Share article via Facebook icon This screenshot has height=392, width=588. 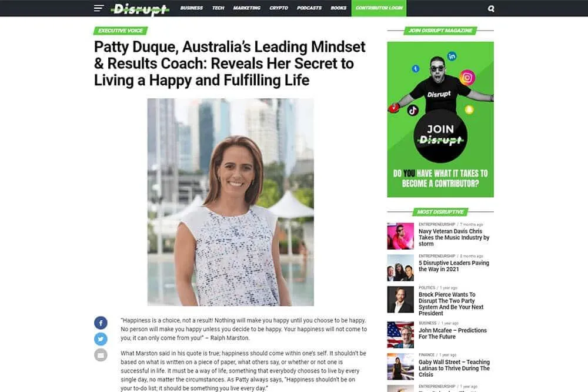pos(101,323)
